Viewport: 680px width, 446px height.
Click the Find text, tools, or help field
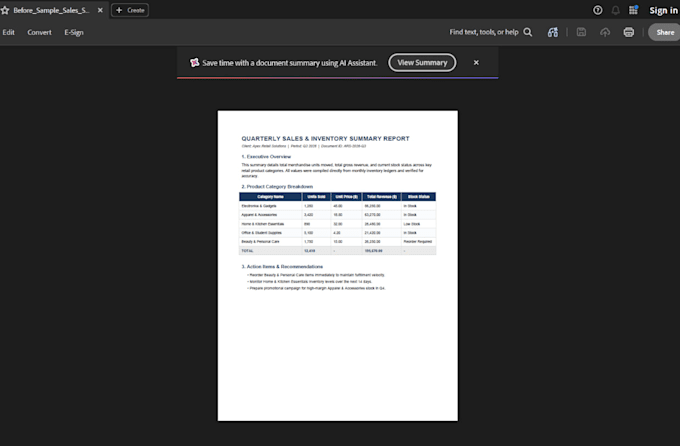coord(484,32)
